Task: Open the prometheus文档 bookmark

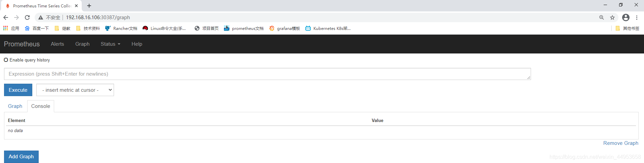Action: [244, 28]
